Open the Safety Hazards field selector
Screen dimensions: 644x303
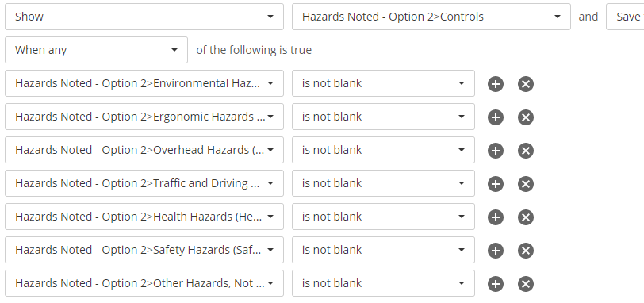point(144,250)
